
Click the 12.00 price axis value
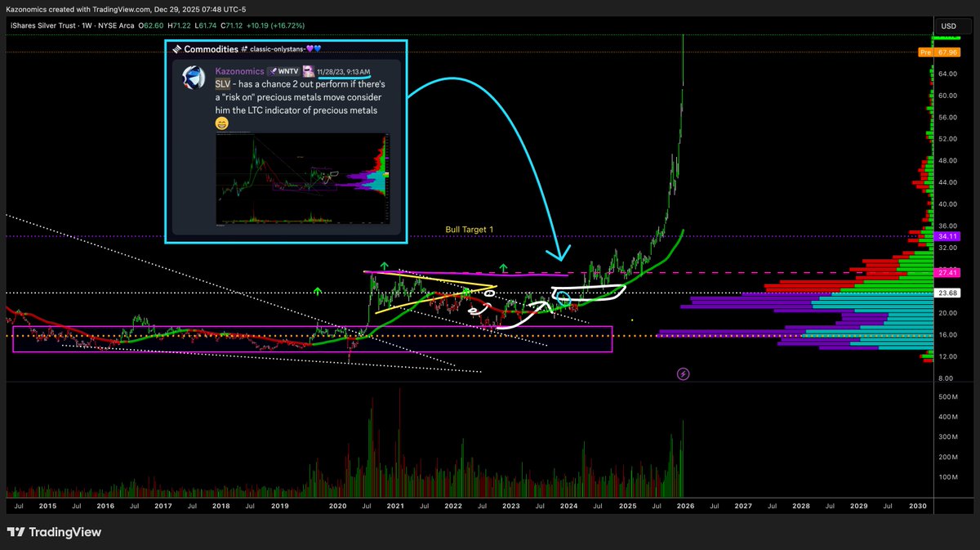click(947, 356)
